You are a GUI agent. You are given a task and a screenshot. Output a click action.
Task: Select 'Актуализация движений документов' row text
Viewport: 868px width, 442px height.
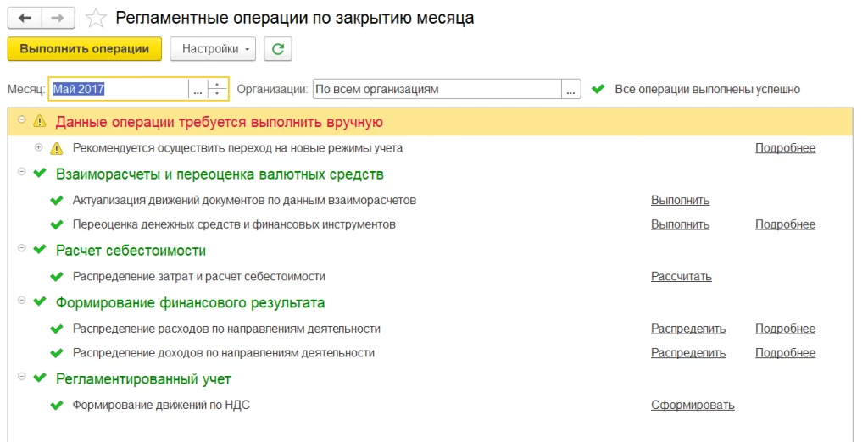point(244,201)
